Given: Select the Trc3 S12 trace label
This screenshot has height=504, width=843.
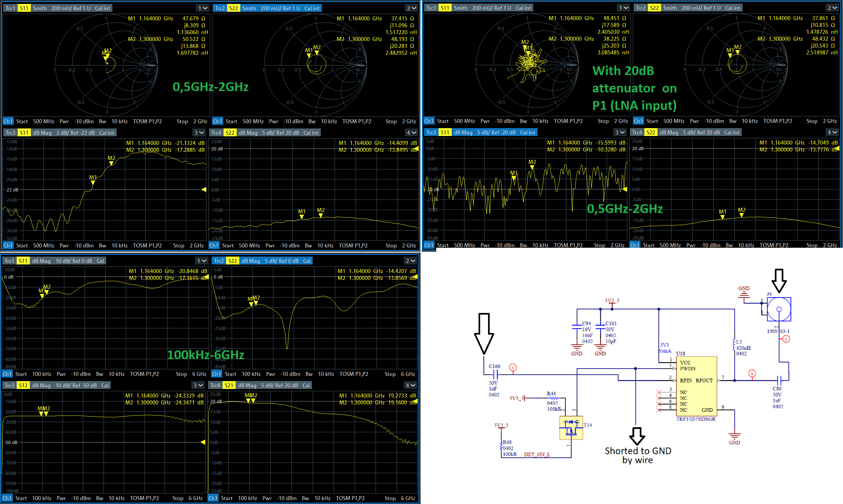Looking at the screenshot, I should [x=56, y=385].
